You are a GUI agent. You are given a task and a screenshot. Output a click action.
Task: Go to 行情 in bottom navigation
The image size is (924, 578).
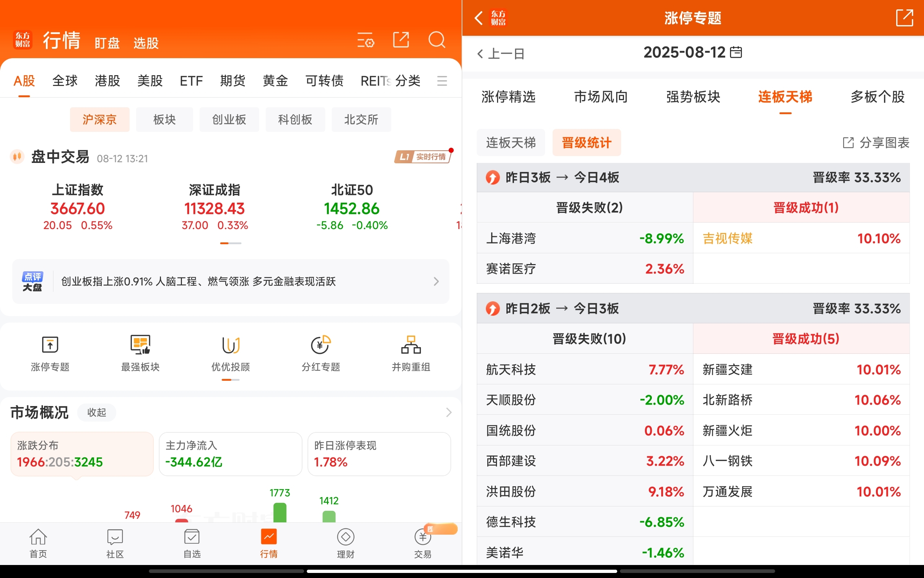click(269, 544)
